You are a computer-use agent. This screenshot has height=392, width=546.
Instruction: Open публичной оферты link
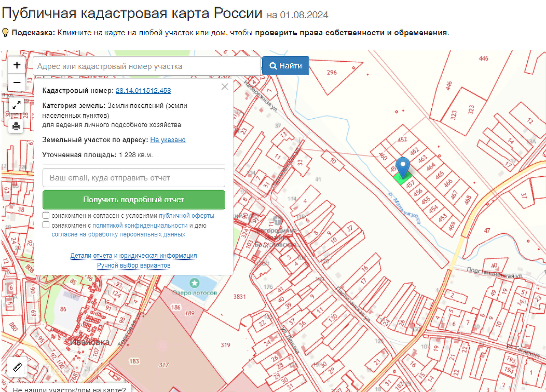pyautogui.click(x=186, y=216)
